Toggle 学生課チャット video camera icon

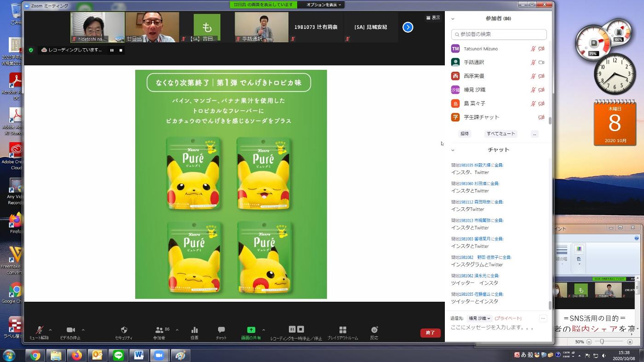[541, 118]
